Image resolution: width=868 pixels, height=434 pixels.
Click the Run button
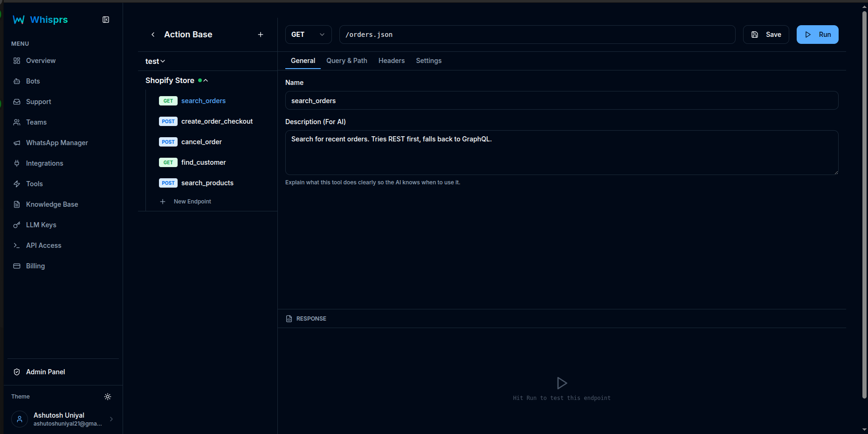click(818, 35)
